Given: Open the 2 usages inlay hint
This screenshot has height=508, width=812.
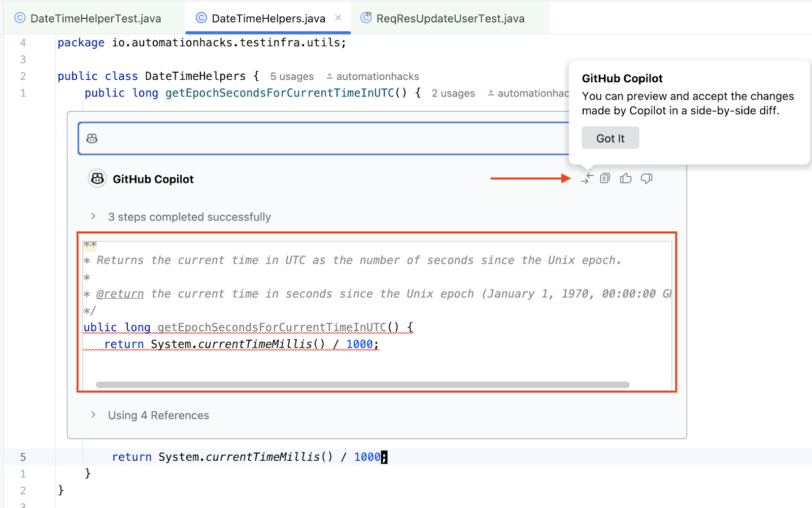Looking at the screenshot, I should click(x=453, y=93).
